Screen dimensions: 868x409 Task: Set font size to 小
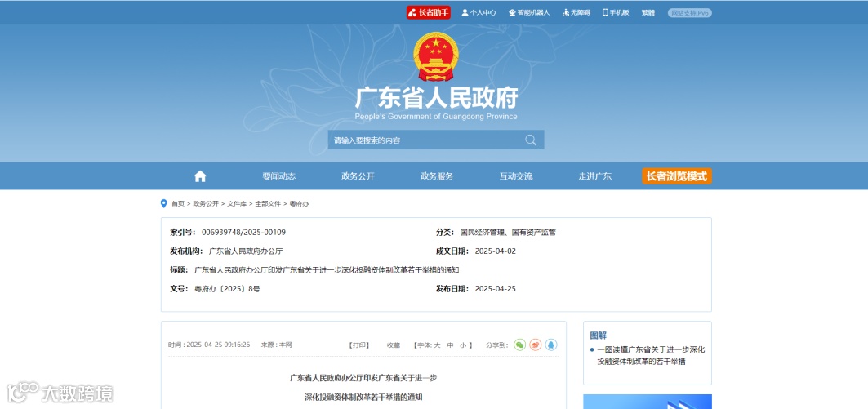(463, 345)
